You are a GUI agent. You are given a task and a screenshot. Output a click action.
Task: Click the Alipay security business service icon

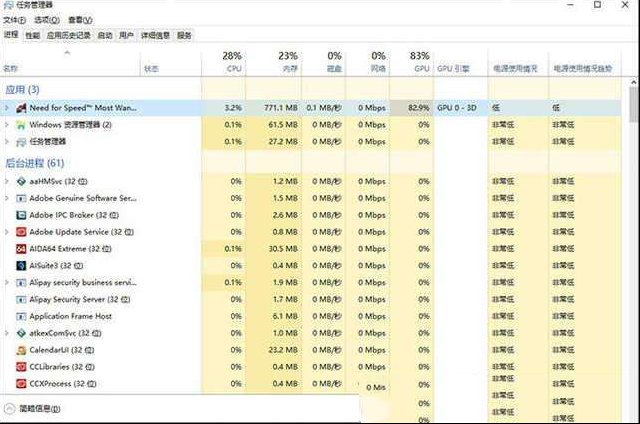pyautogui.click(x=21, y=283)
